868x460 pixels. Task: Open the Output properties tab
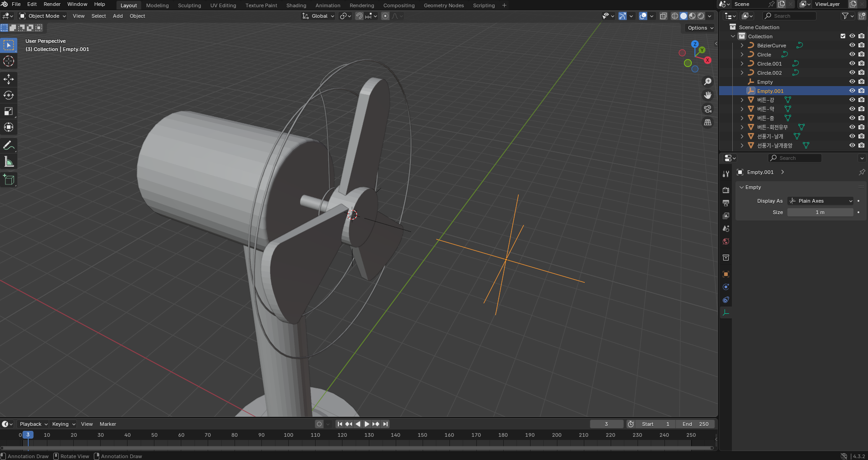[726, 203]
